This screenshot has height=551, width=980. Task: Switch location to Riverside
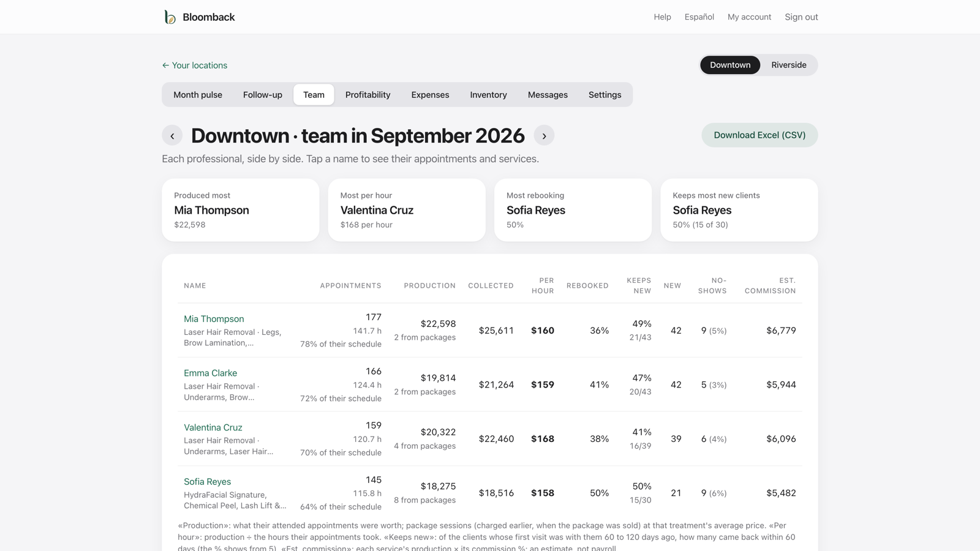pos(789,65)
